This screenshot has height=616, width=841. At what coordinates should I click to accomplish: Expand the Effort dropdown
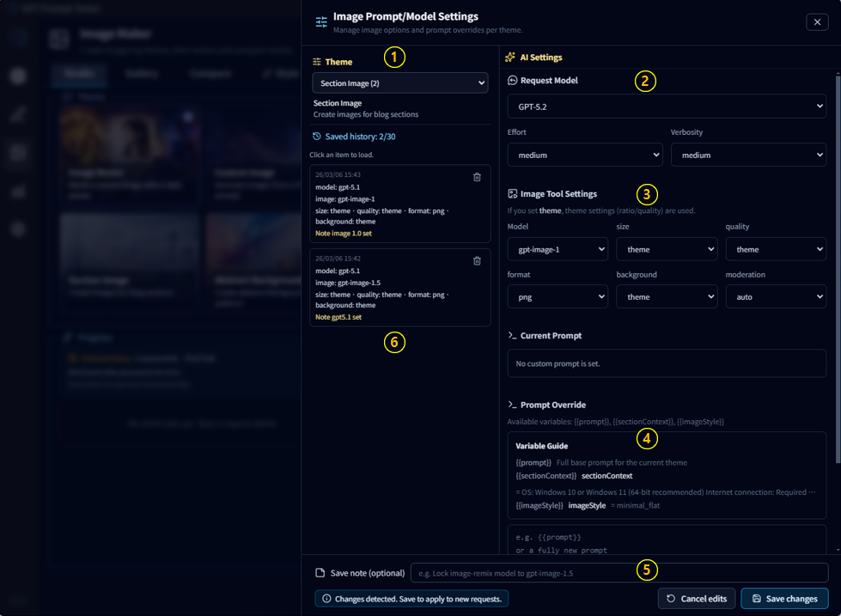point(584,156)
